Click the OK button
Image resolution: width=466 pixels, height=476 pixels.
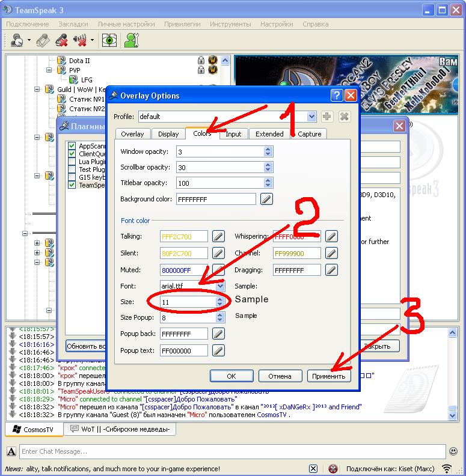pos(231,376)
